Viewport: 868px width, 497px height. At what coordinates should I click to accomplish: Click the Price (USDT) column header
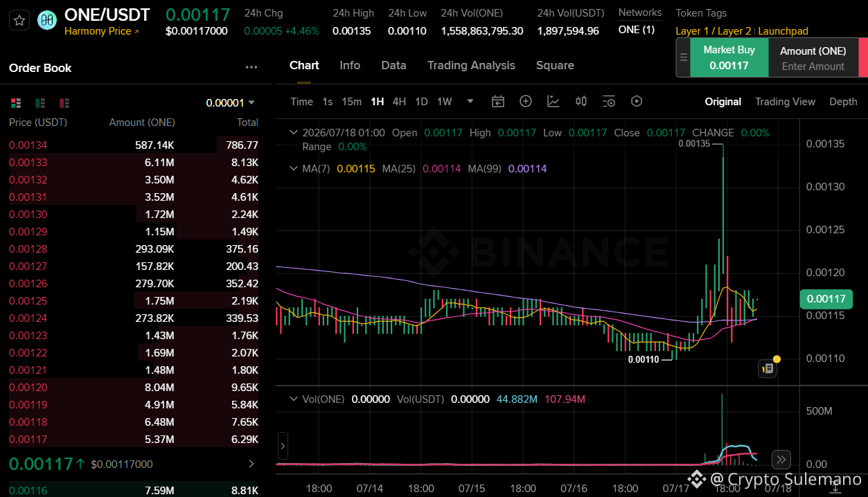(x=38, y=123)
